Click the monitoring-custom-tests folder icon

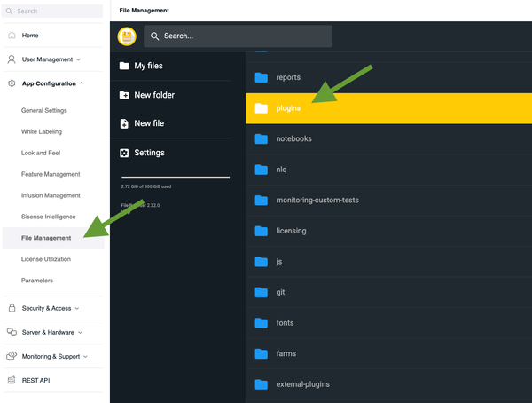click(x=262, y=200)
